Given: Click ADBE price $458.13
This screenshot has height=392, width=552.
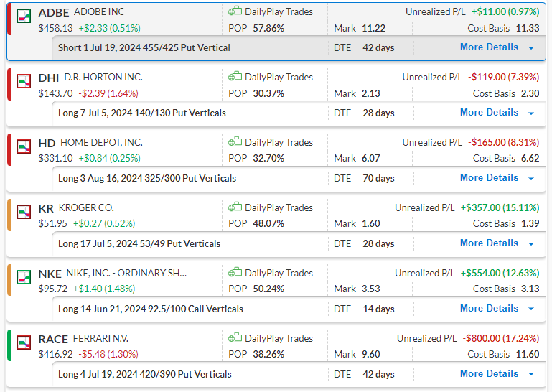Looking at the screenshot, I should point(55,28).
